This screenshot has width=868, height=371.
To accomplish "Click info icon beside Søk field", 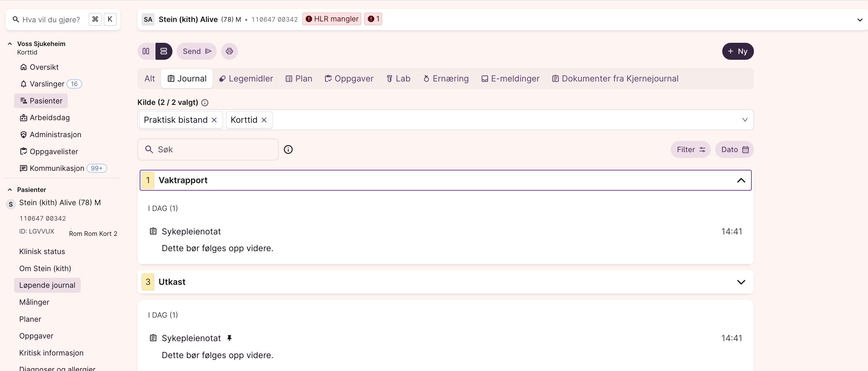I will pos(288,149).
